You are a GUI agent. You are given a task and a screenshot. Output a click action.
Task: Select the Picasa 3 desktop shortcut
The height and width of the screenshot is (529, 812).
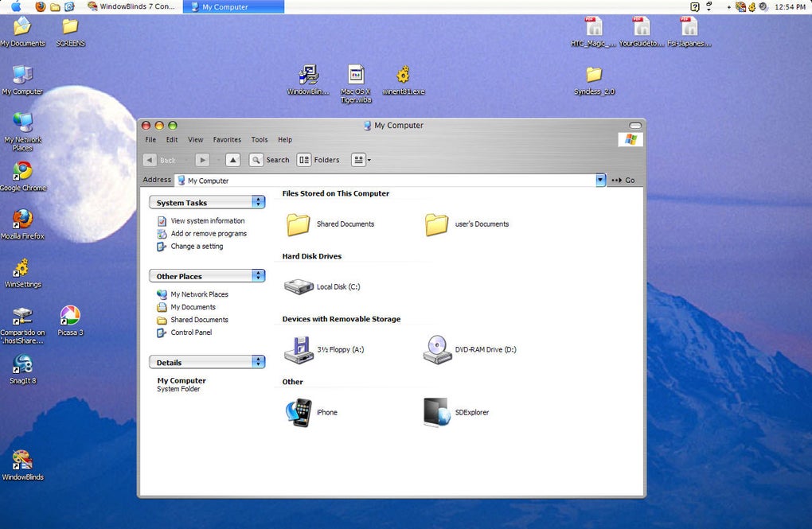tap(70, 321)
